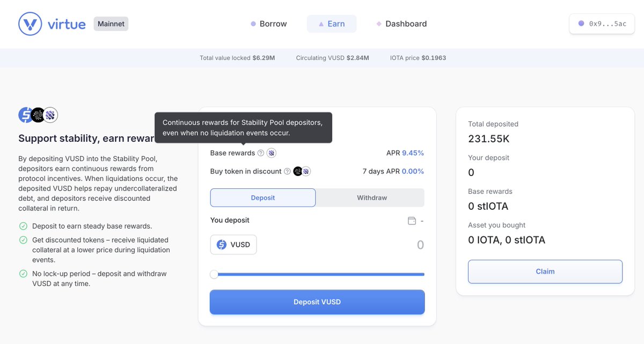
Task: Click the Base rewards help question icon
Action: [x=261, y=153]
